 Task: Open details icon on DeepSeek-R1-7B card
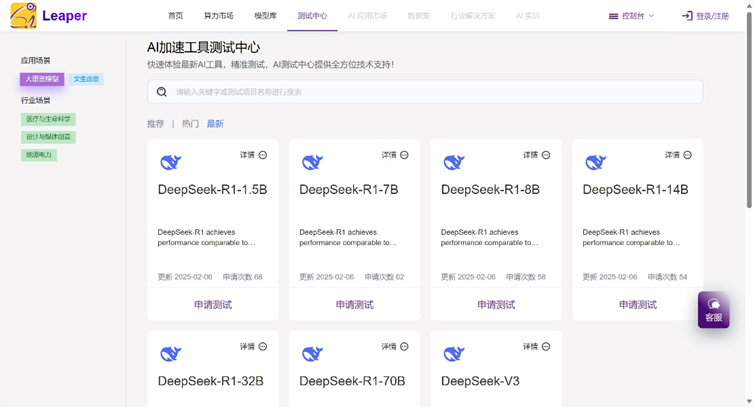point(404,155)
